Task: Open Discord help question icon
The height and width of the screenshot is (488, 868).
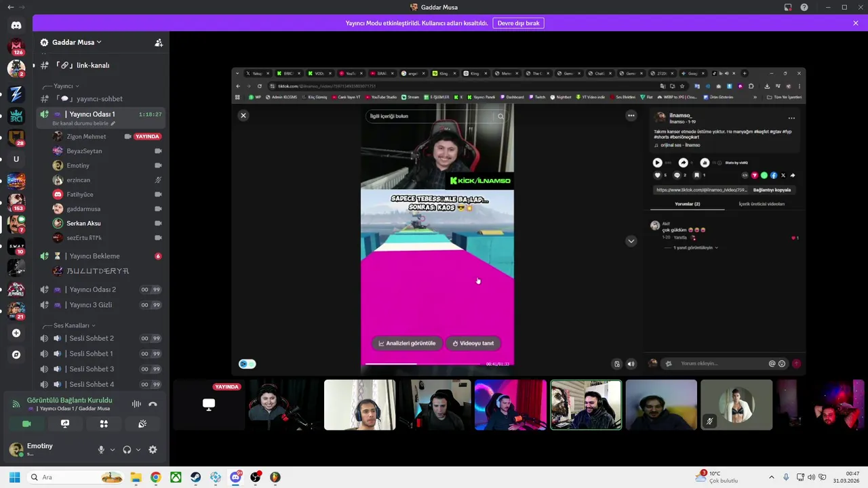Action: point(804,7)
